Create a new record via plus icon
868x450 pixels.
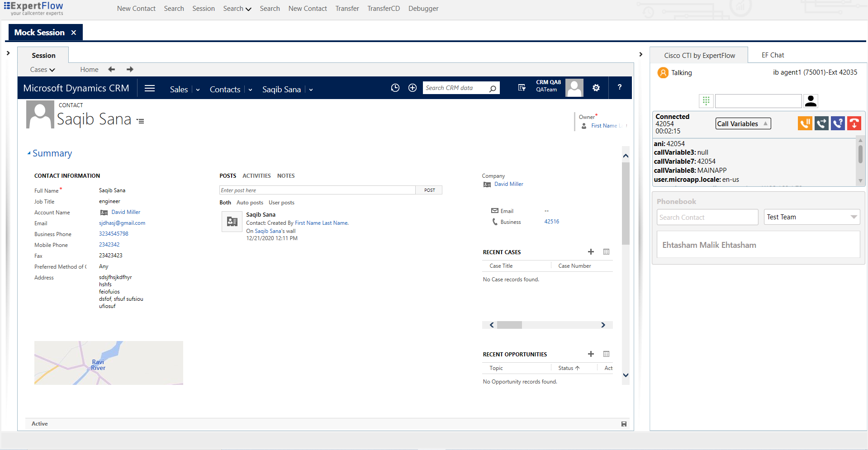[412, 88]
